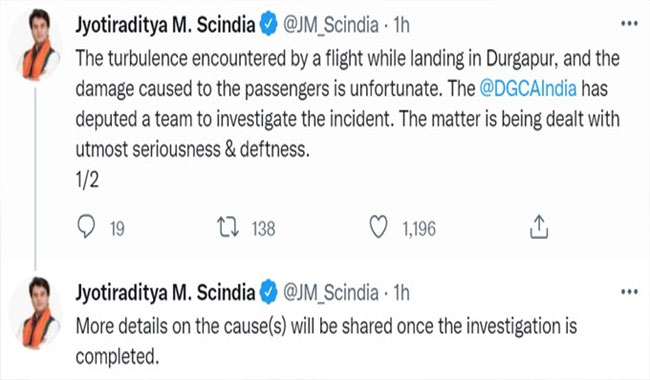Click Jyotiraditya M. Scindia name in second tweet

[165, 293]
